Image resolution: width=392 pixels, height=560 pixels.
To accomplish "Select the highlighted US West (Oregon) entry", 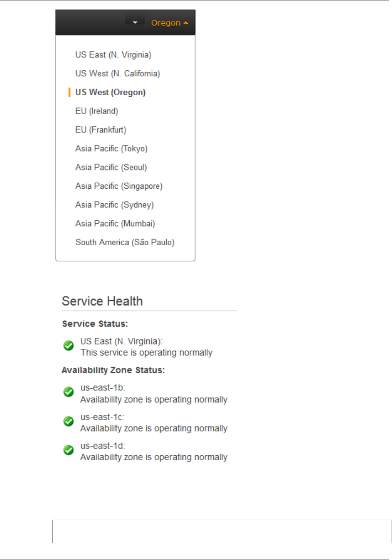I will click(110, 92).
